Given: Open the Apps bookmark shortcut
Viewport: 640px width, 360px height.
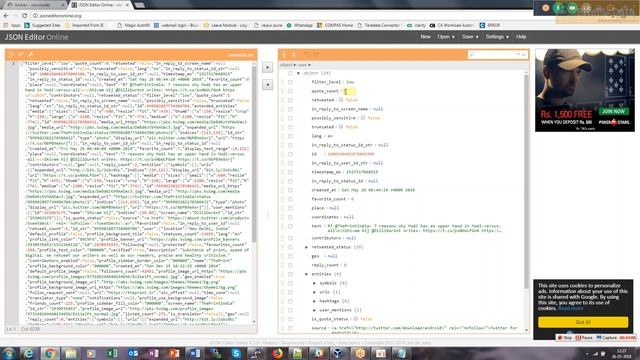Looking at the screenshot, I should tap(12, 25).
